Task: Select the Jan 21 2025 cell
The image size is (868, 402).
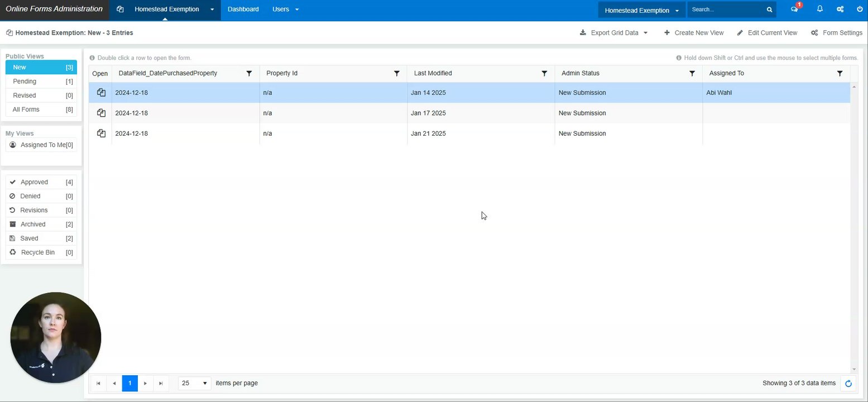Action: [481, 133]
